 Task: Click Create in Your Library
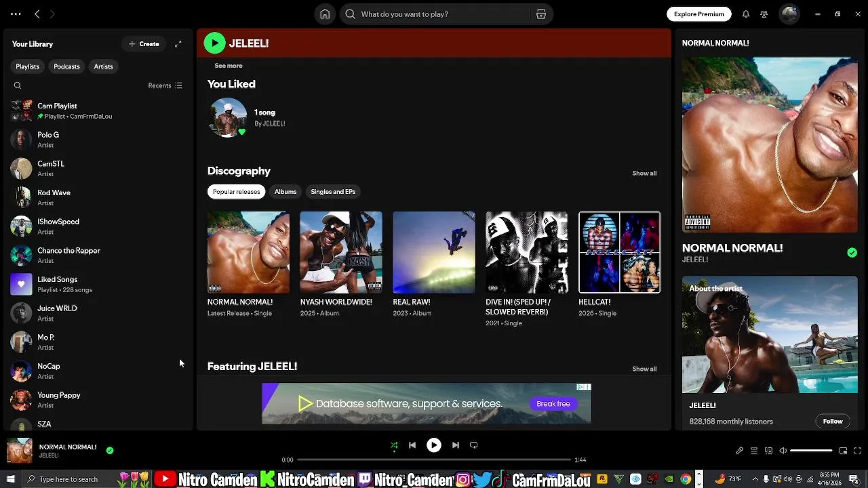(x=144, y=44)
